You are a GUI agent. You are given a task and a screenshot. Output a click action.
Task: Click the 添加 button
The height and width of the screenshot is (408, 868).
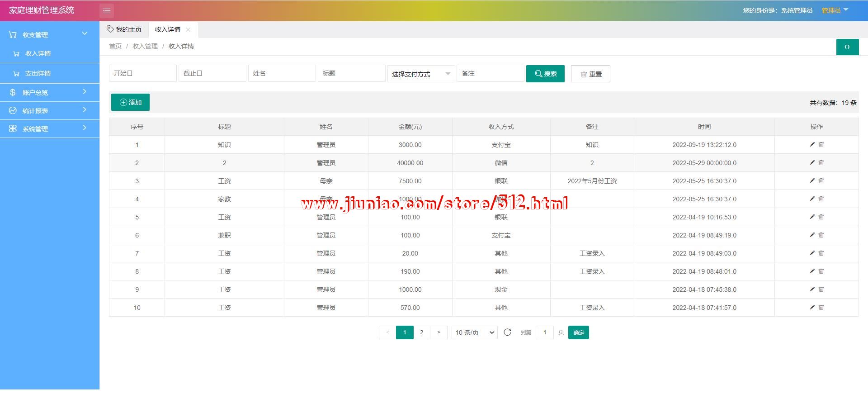pos(130,102)
